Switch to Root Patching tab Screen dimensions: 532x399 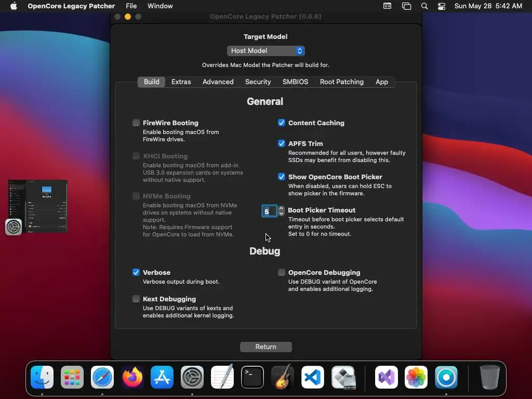coord(342,82)
